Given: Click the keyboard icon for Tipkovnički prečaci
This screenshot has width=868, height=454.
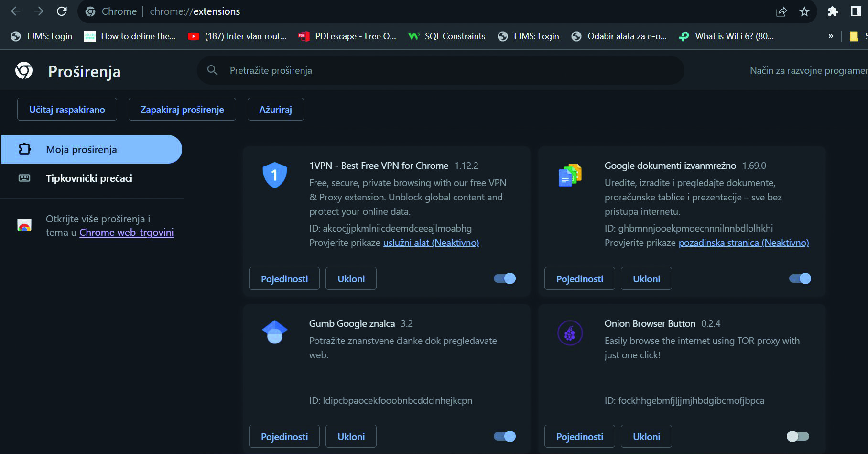Looking at the screenshot, I should [24, 178].
